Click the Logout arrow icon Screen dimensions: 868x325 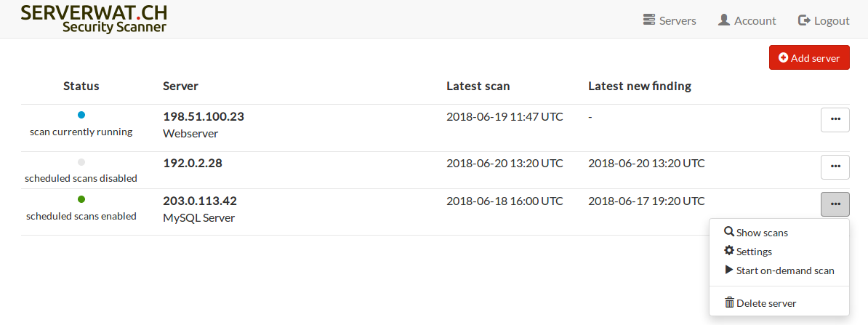click(804, 20)
